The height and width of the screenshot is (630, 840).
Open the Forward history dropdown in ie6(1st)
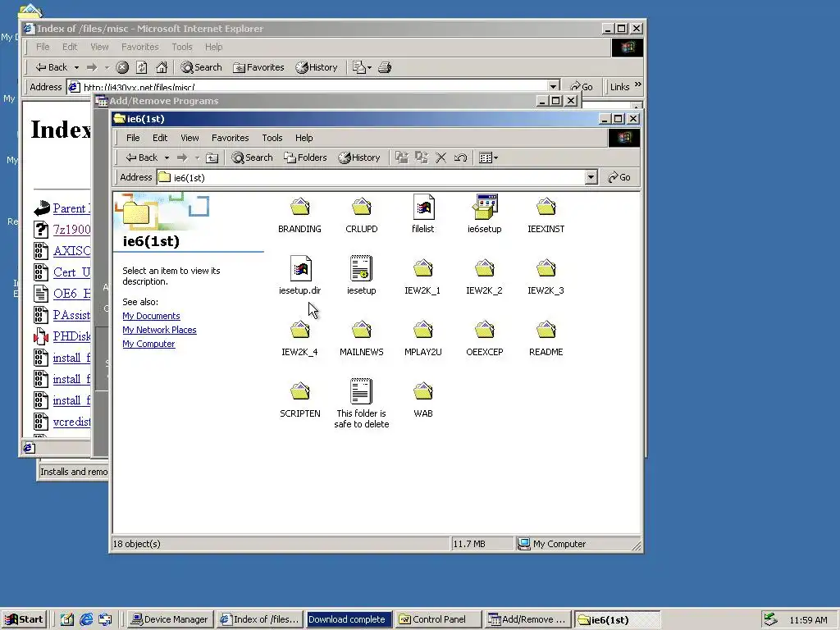click(197, 157)
